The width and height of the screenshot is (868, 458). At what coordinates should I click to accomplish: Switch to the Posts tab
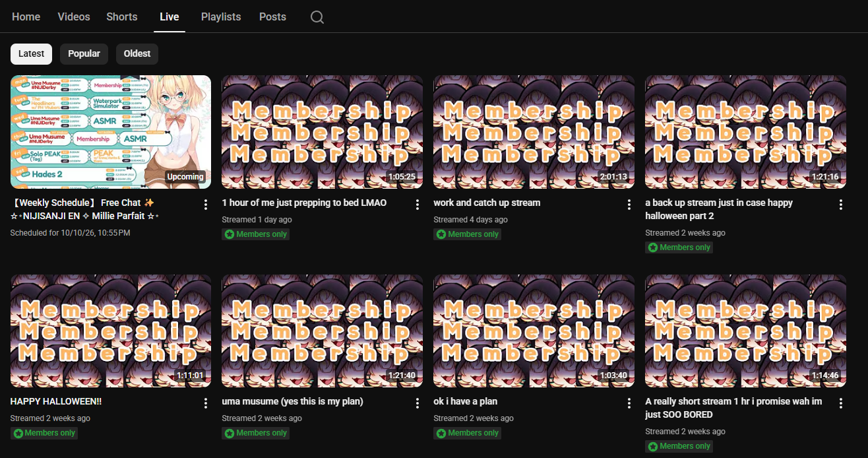(x=272, y=16)
